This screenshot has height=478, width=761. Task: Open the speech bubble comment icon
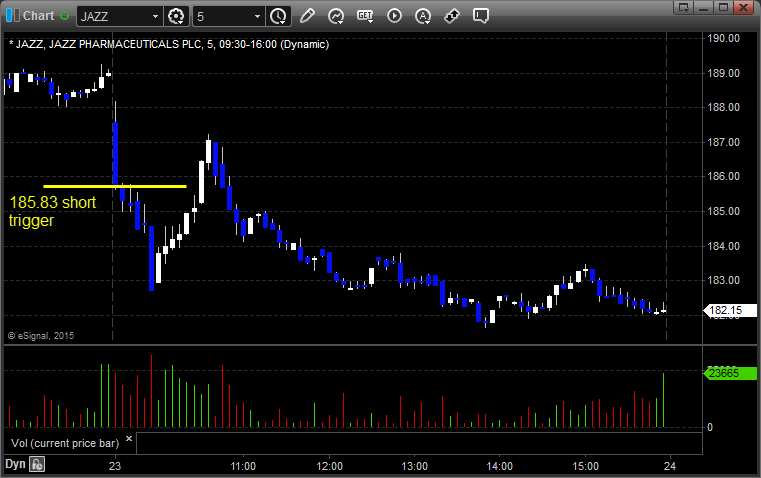(481, 16)
